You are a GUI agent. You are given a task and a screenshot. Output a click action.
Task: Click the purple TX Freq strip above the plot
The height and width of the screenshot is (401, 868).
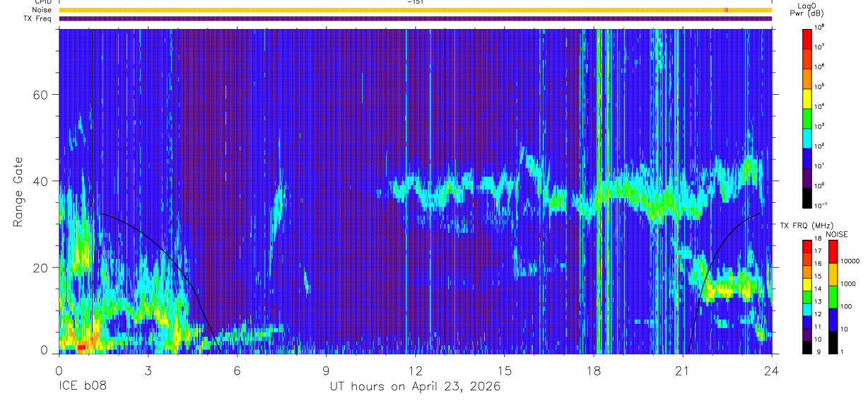pyautogui.click(x=415, y=18)
